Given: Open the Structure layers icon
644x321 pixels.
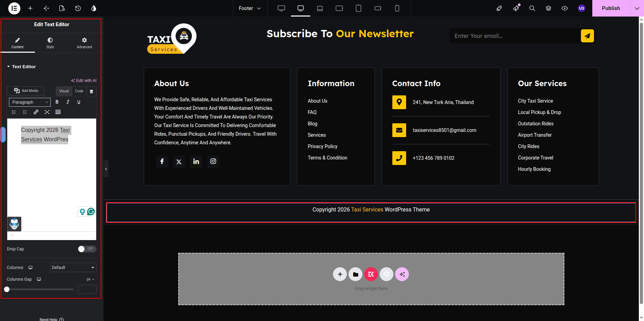Looking at the screenshot, I should [x=549, y=8].
